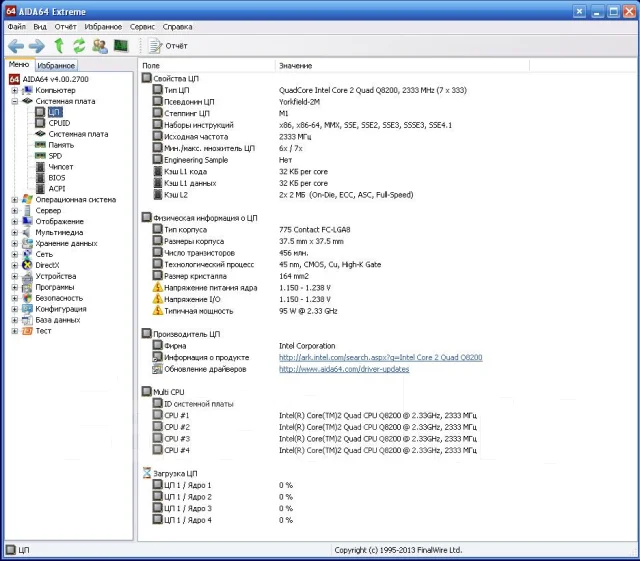Select the AIDA64 v4.00.2700 root node

point(56,79)
